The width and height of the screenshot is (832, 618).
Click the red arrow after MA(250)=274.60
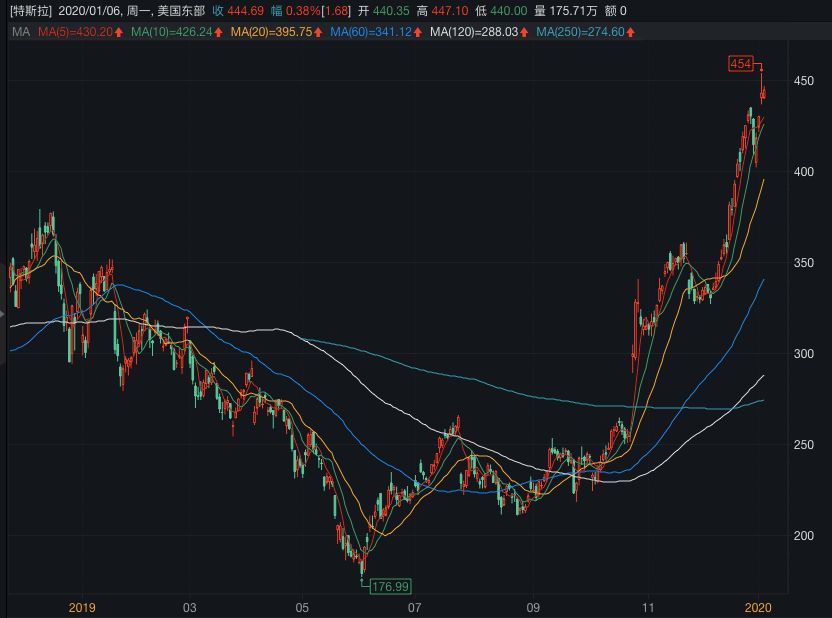tap(631, 32)
